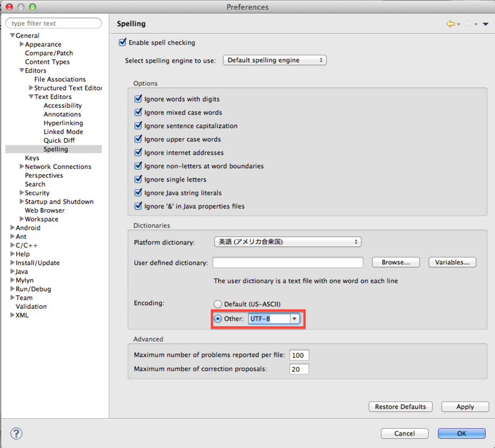Viewport: 495px width, 448px height.
Task: Click the maximum problems per file field
Action: (299, 355)
